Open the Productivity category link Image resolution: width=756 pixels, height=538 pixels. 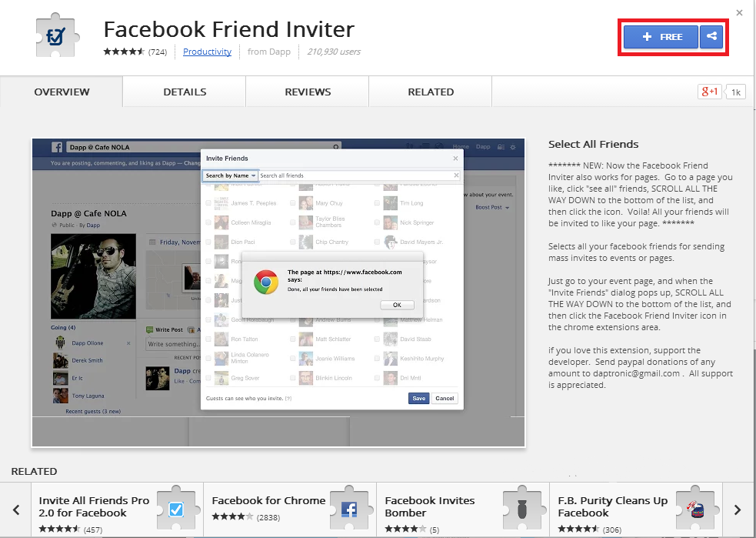click(x=207, y=52)
